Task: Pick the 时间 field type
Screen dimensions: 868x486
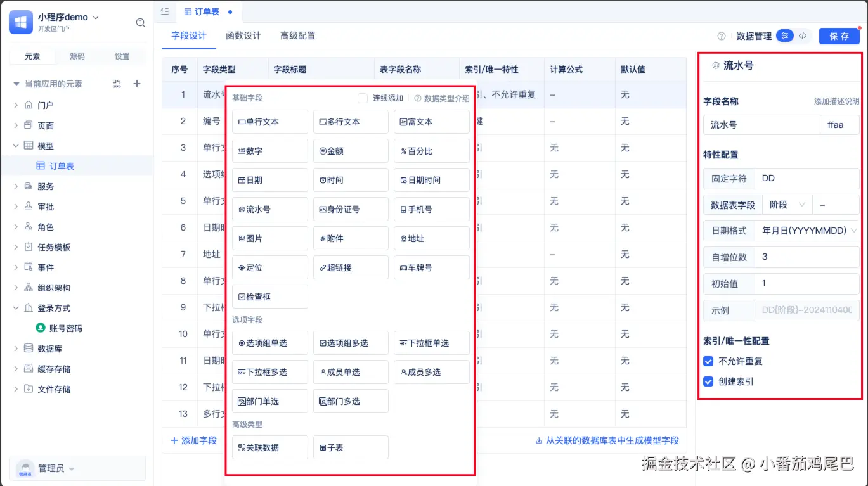Action: pyautogui.click(x=351, y=180)
